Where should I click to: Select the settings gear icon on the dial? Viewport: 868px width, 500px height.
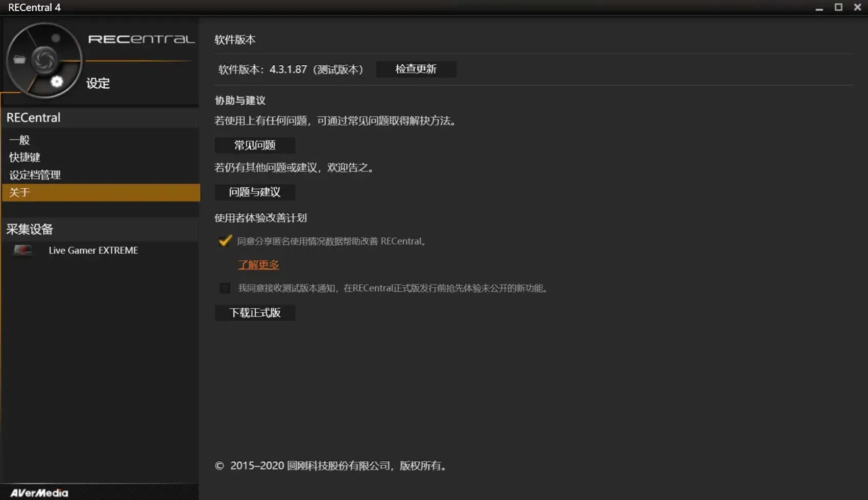pos(57,81)
